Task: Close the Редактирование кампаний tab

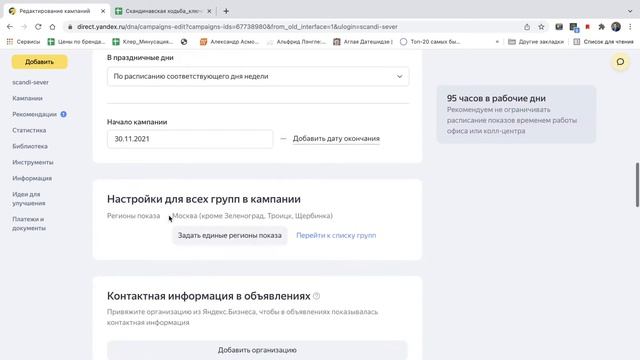Action: [x=103, y=11]
